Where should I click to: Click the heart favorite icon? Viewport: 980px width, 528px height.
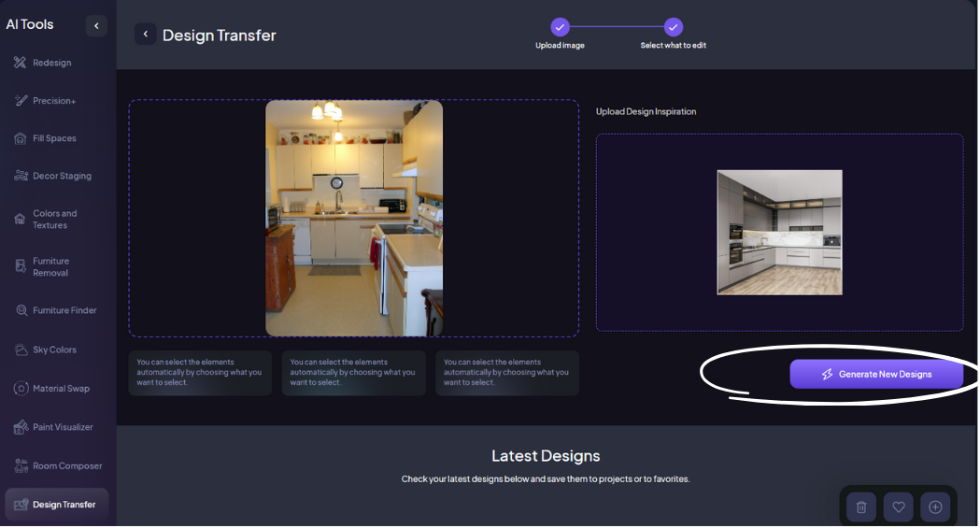898,507
